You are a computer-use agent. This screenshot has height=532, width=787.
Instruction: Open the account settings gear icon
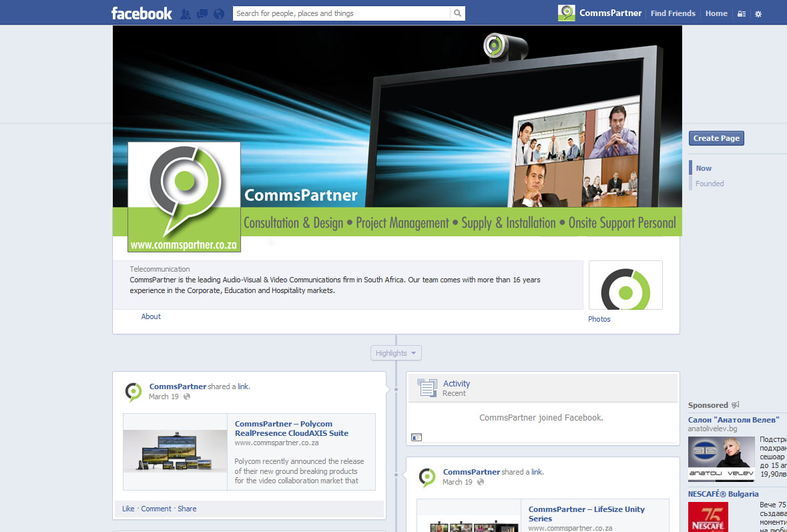(x=758, y=13)
